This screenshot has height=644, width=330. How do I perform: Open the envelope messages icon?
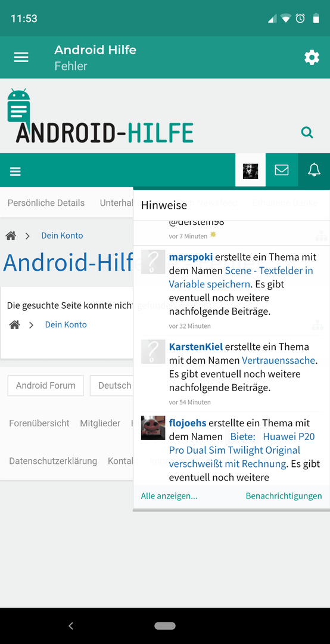click(x=282, y=170)
